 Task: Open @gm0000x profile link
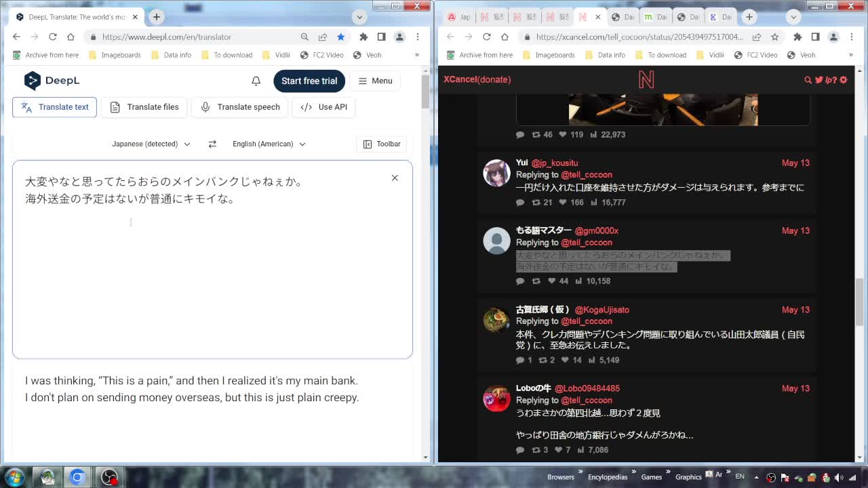click(597, 230)
